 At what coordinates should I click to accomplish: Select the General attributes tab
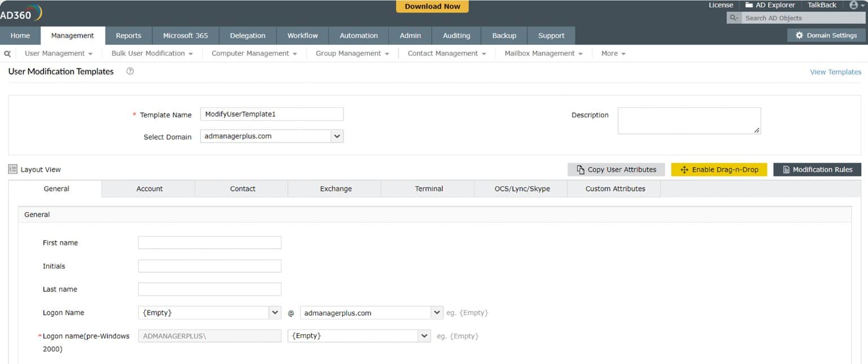click(x=56, y=188)
